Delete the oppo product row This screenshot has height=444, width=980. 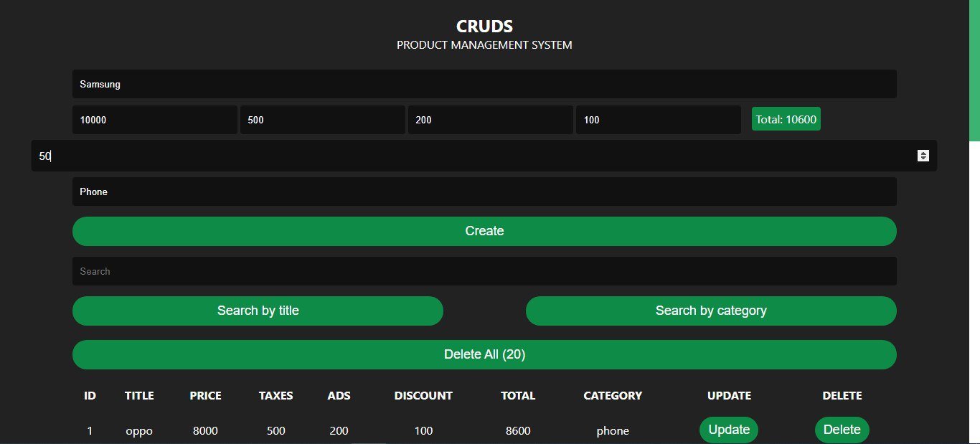tap(842, 430)
